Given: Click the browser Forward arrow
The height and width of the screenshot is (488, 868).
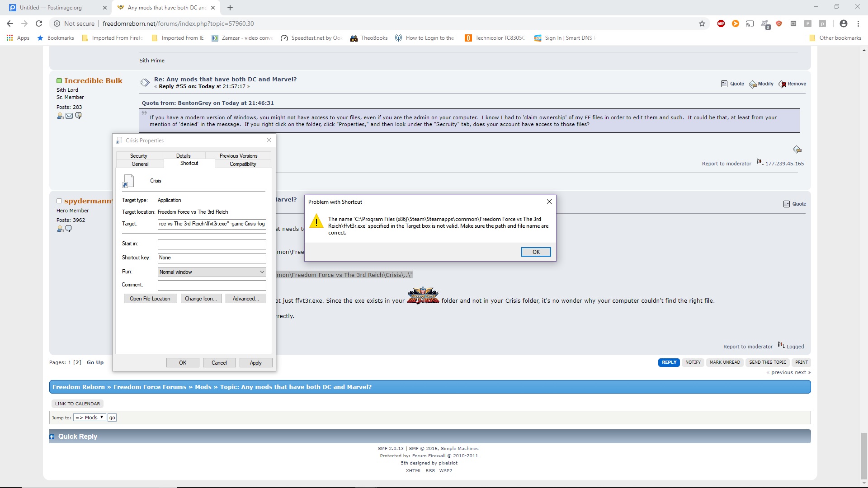Looking at the screenshot, I should [24, 23].
